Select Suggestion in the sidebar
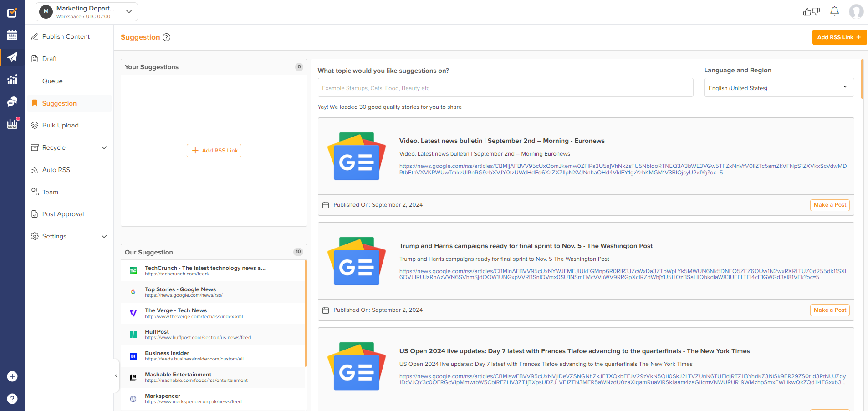 click(x=69, y=103)
